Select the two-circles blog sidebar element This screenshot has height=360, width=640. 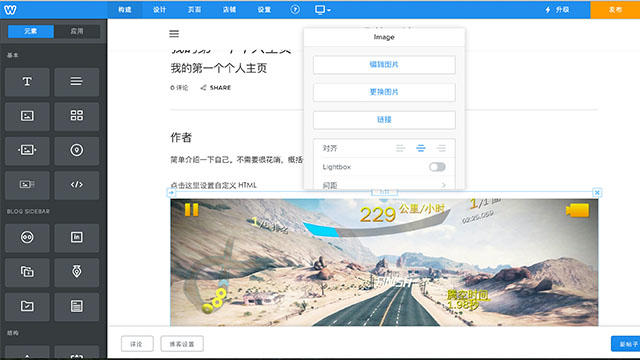27,238
